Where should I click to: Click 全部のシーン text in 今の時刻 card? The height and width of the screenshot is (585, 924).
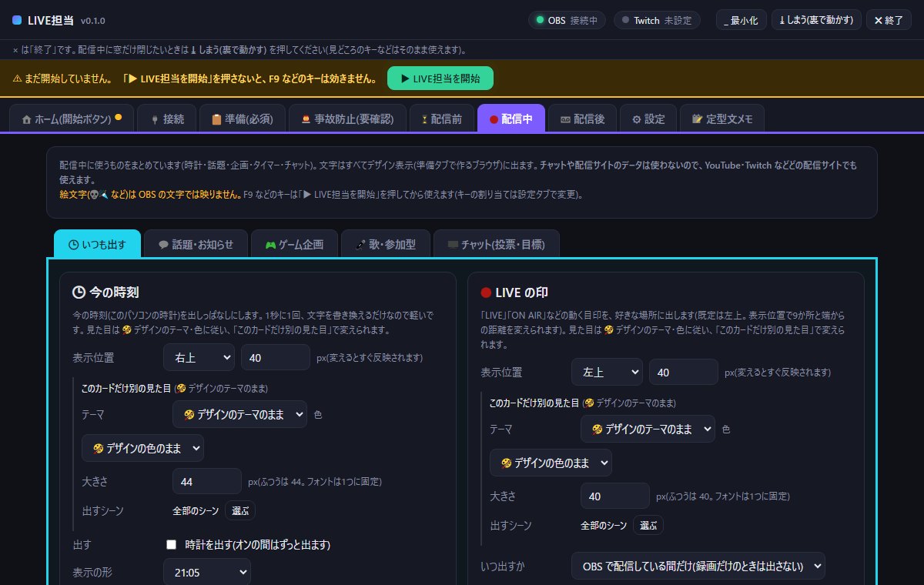click(x=196, y=510)
